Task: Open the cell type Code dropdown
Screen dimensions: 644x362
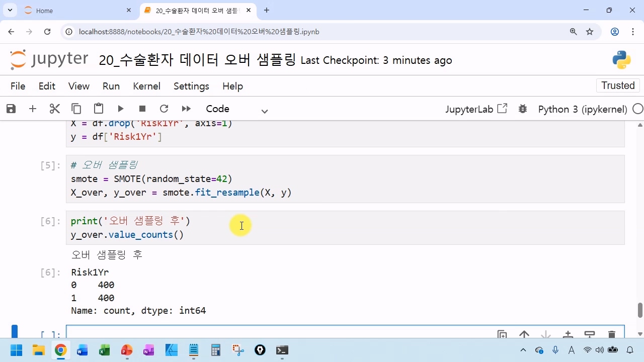Action: (x=236, y=109)
